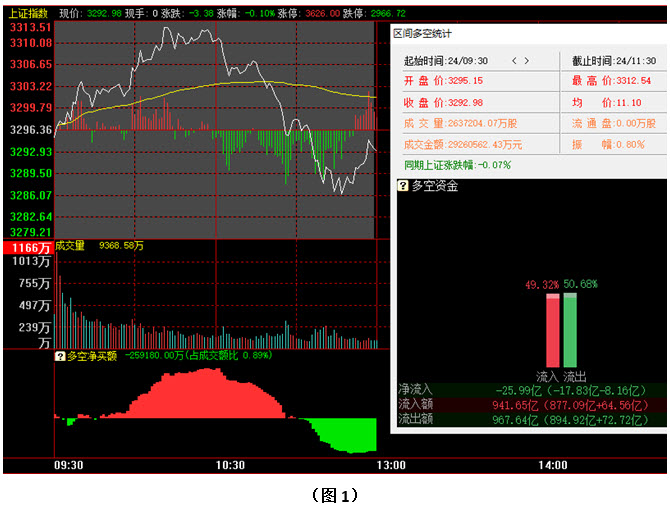This screenshot has height=519, width=670.
Task: Click the red 1166万 volume axis label
Action: tap(28, 246)
